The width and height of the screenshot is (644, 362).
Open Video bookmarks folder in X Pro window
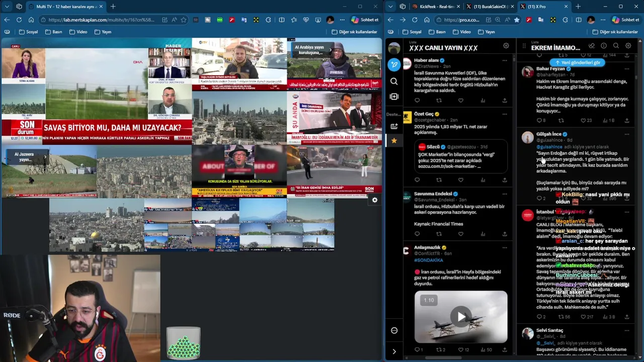(461, 32)
